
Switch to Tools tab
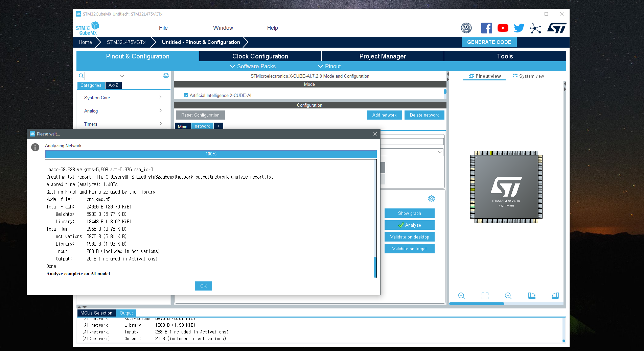[505, 56]
